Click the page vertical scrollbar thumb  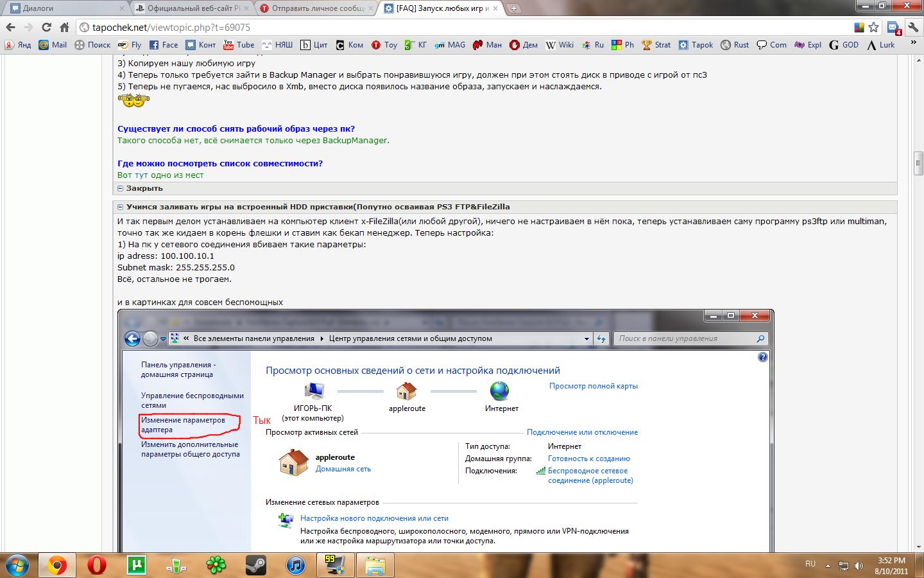click(x=918, y=163)
